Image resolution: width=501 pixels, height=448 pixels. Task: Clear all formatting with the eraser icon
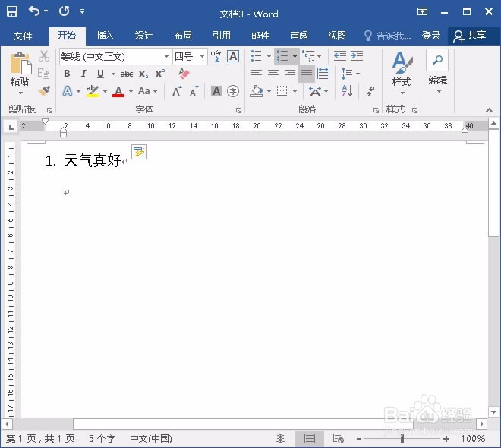click(x=184, y=74)
